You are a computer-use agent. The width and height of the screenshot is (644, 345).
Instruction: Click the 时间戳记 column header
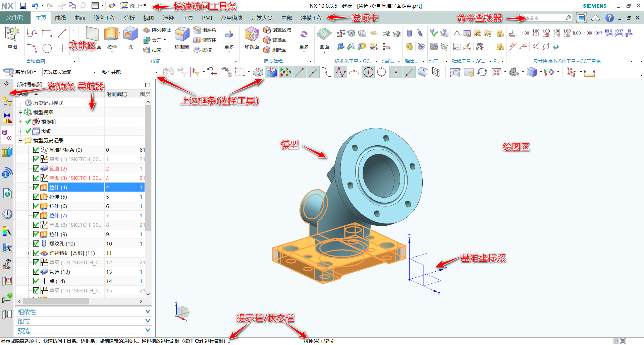[x=121, y=94]
